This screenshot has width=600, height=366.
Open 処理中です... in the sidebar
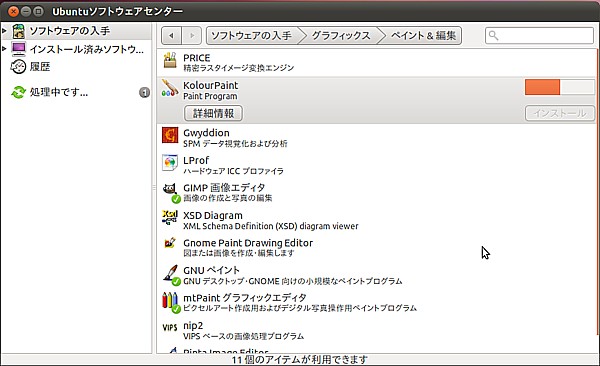(59, 92)
